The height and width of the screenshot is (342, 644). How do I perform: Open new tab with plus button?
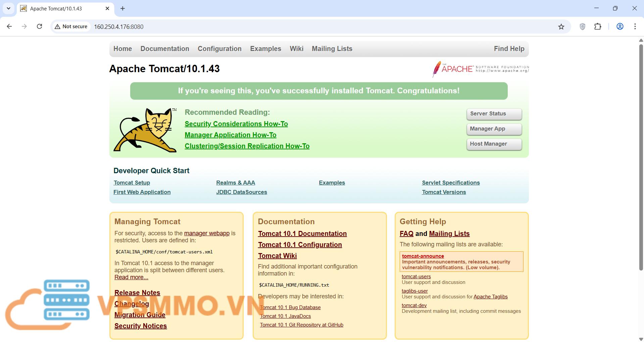click(x=122, y=8)
